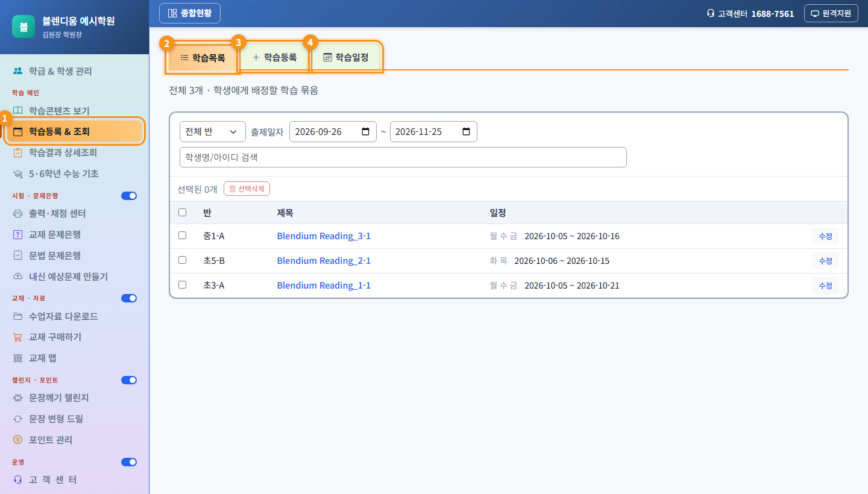Open calendar picker for end date 2026-11-25
The width and height of the screenshot is (868, 494).
point(466,132)
